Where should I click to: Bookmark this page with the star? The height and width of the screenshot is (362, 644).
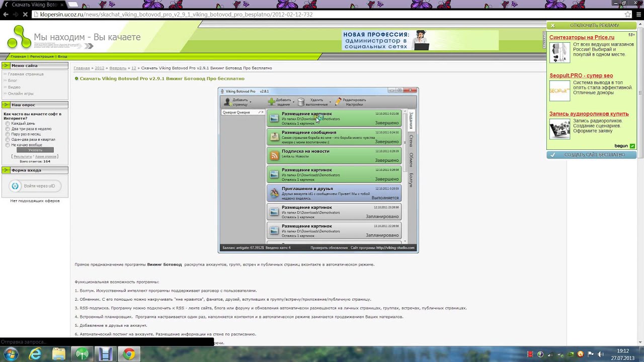(x=628, y=15)
